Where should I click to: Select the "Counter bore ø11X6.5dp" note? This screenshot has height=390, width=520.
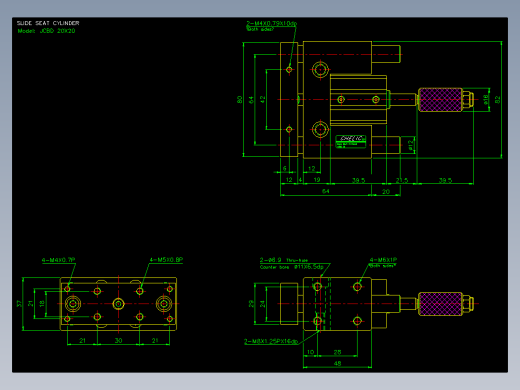pyautogui.click(x=292, y=267)
